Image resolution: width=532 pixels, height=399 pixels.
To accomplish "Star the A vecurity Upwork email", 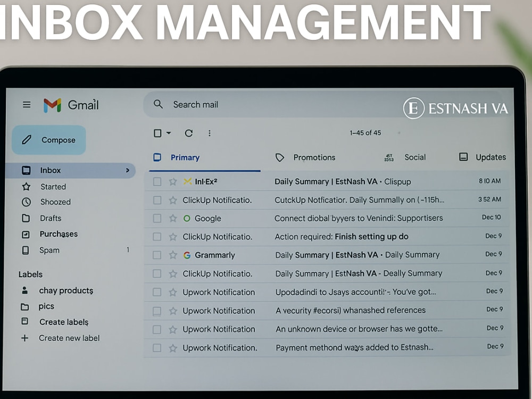I will (x=173, y=311).
